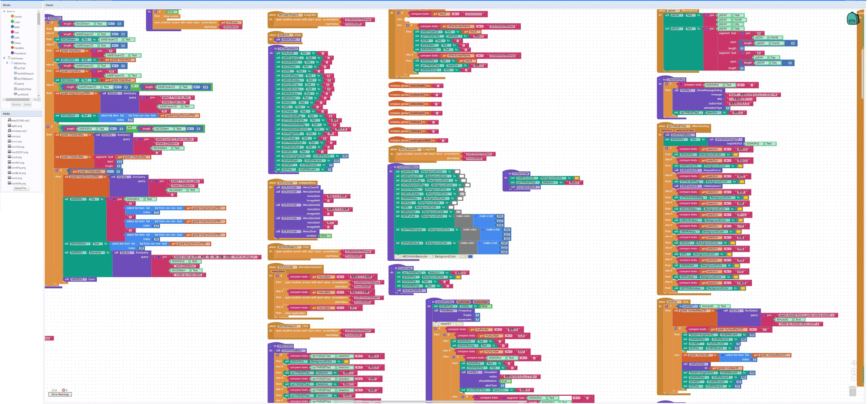Click the Show Warnings button

(x=60, y=394)
